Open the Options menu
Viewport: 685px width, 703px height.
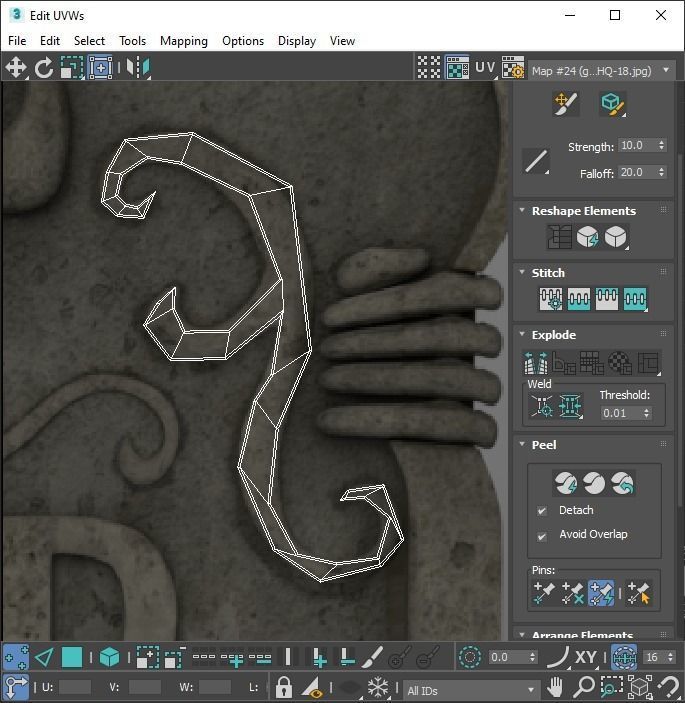click(243, 41)
